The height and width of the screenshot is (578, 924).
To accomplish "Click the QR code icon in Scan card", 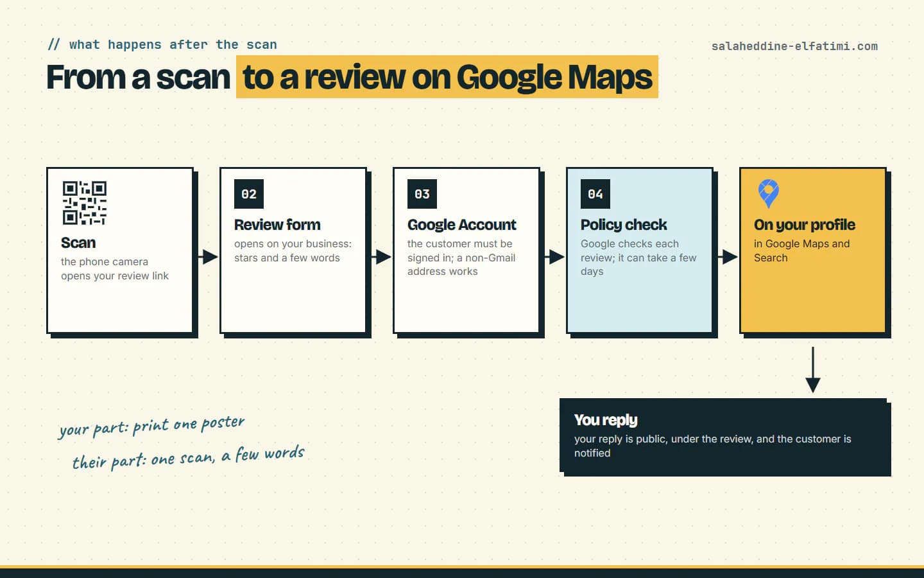I will click(x=84, y=203).
